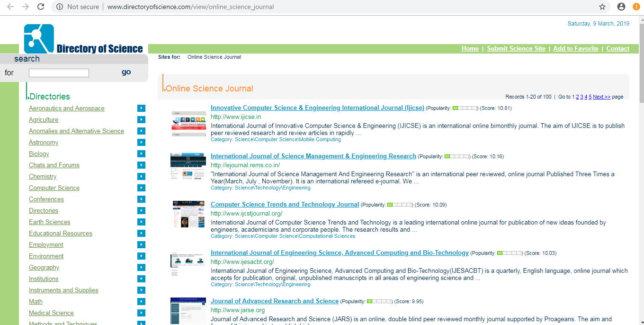Expand the arrow next to Computer Science
The width and height of the screenshot is (644, 325).
tap(141, 188)
